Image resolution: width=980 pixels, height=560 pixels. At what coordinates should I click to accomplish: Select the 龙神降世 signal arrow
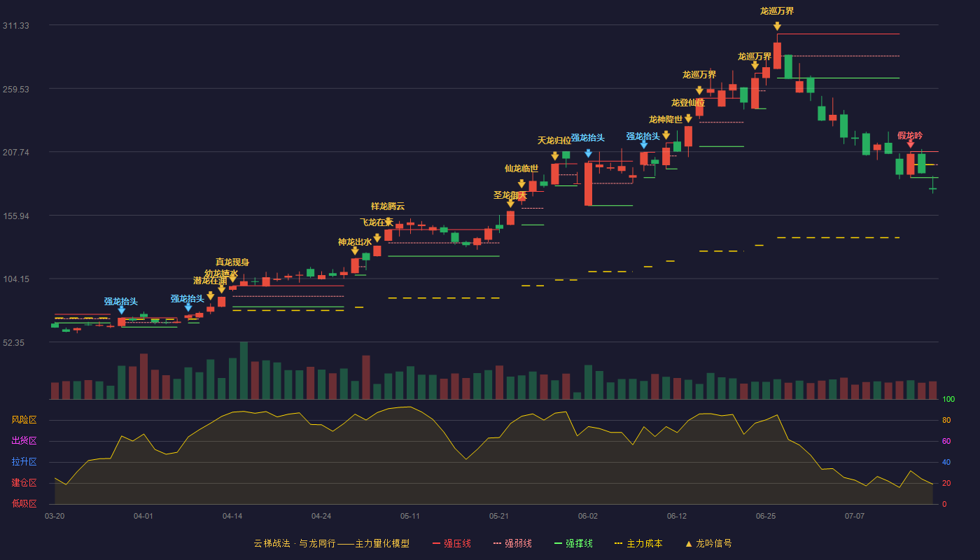tap(666, 134)
